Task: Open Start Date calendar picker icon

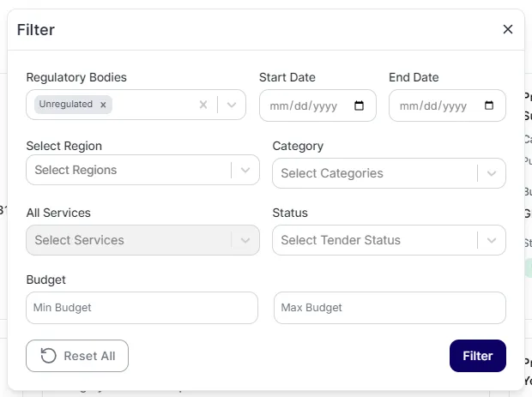Action: point(359,106)
